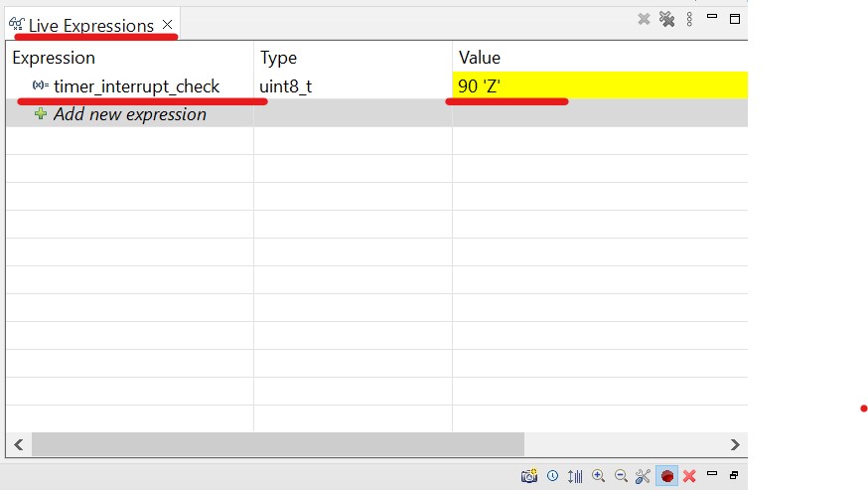868x490 pixels.
Task: Click the Expression column header
Action: coord(54,58)
